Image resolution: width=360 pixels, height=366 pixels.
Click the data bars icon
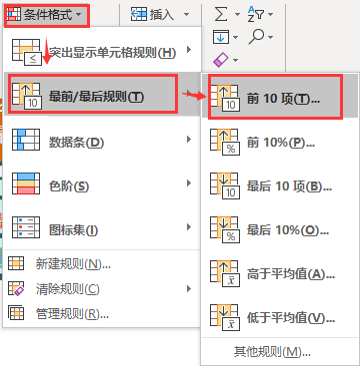click(x=26, y=140)
